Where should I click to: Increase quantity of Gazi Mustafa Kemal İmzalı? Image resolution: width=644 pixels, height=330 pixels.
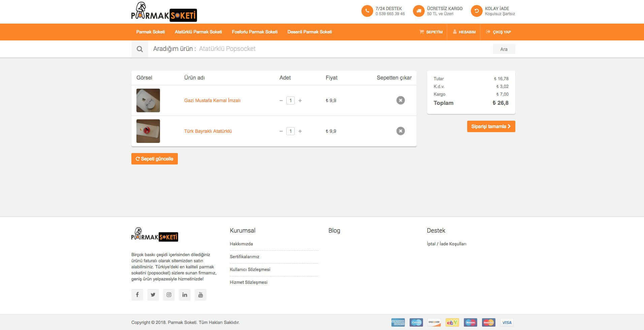300,100
